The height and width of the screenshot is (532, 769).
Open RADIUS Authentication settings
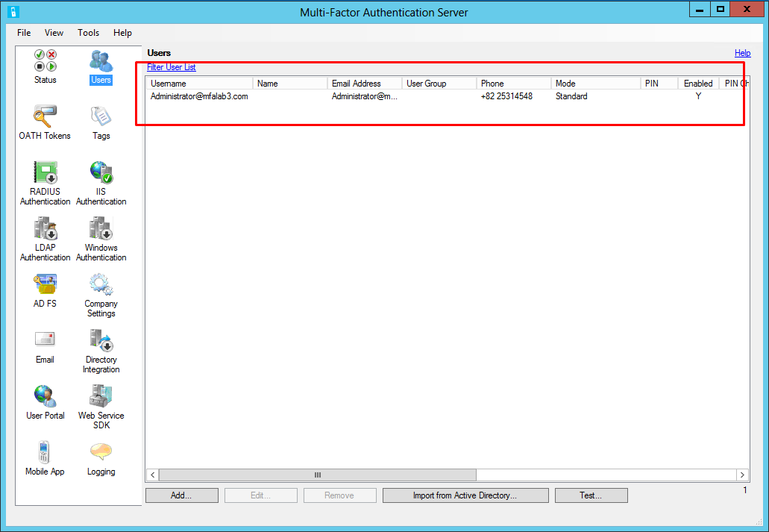45,183
